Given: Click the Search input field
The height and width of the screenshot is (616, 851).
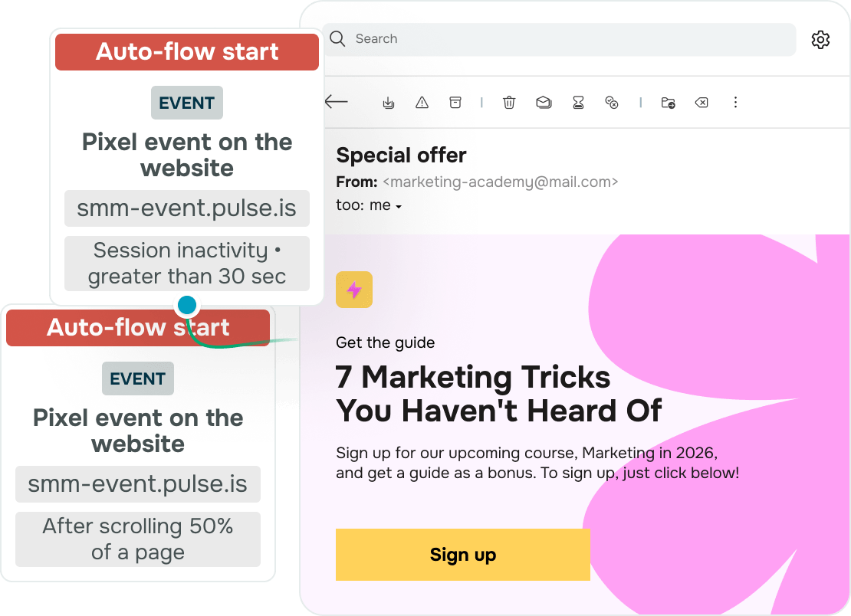Looking at the screenshot, I should click(x=559, y=39).
